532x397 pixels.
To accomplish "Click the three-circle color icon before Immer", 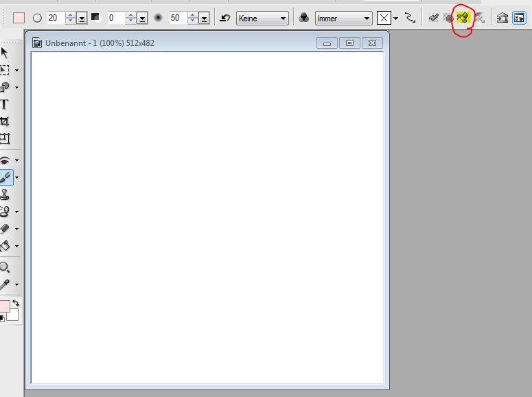I will tap(303, 18).
